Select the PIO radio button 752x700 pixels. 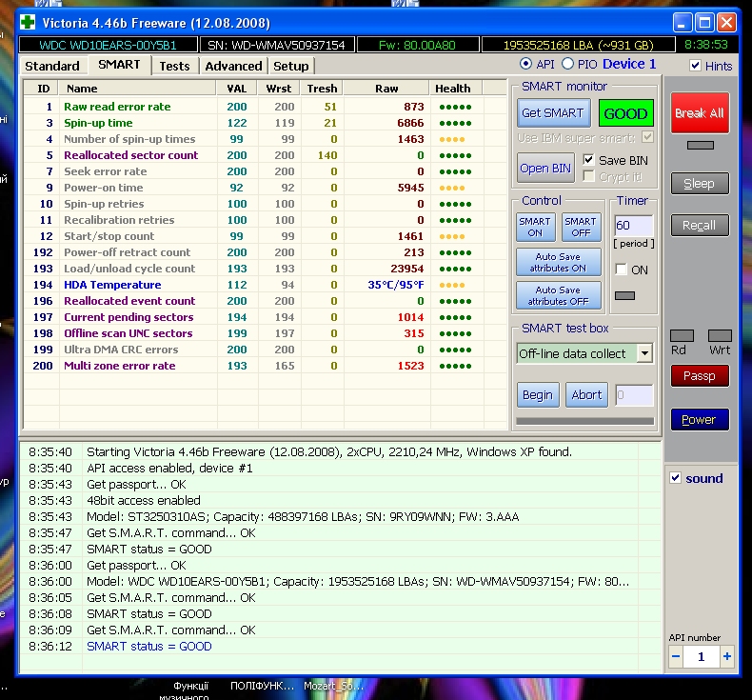568,64
